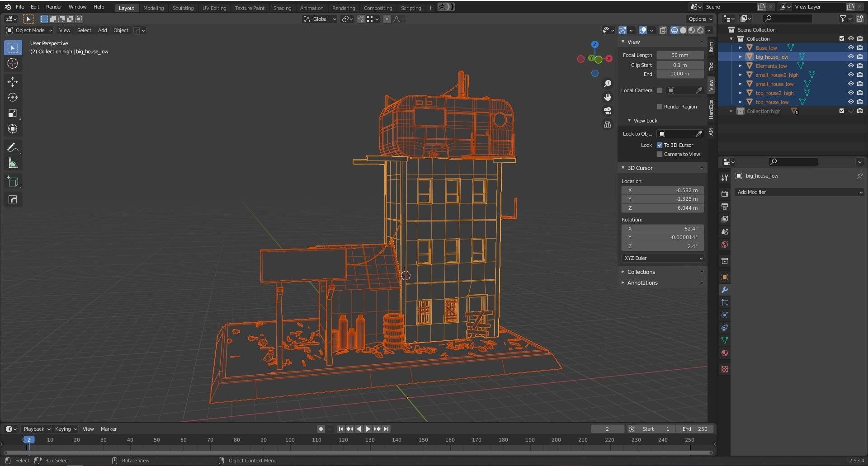
Task: Expand Collections panel
Action: 641,272
